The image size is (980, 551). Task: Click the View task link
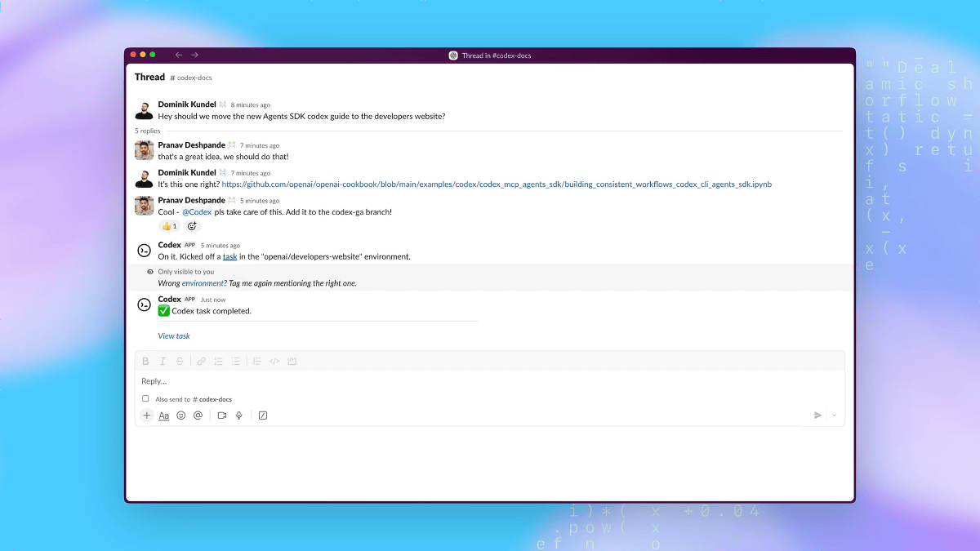(x=174, y=336)
